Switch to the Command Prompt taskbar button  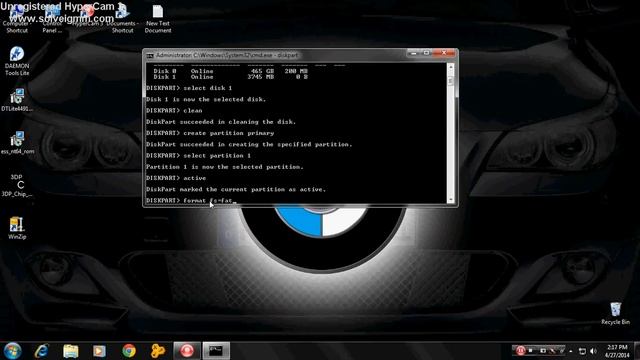coord(216,351)
